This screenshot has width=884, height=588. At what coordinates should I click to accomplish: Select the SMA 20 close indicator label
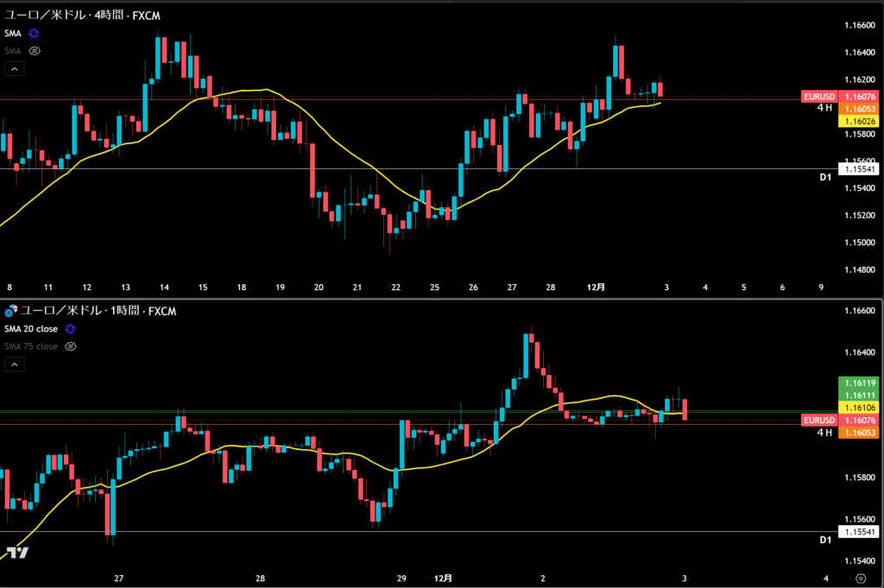(31, 329)
